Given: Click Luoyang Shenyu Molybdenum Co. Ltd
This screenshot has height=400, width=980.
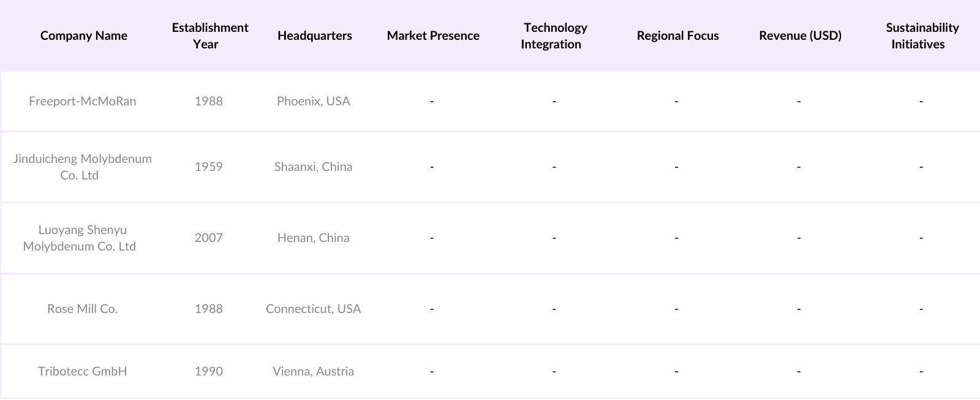Looking at the screenshot, I should (x=80, y=238).
